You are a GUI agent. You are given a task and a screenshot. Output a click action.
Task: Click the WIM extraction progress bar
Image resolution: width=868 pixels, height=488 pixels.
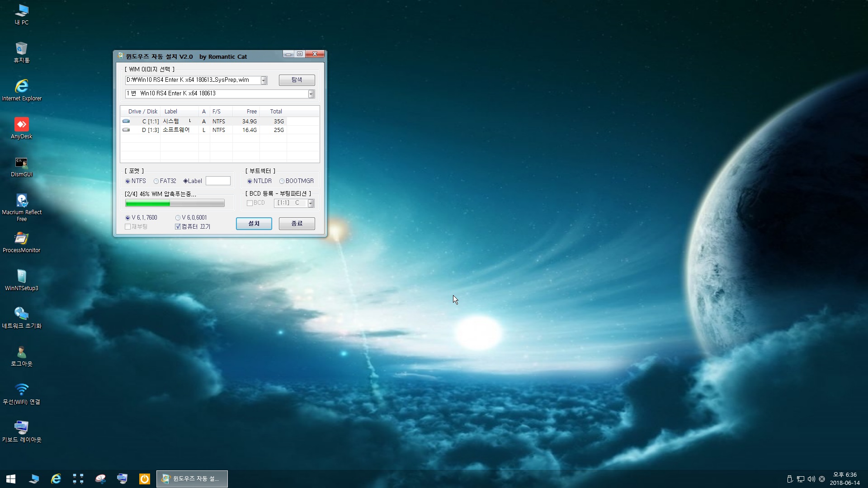pyautogui.click(x=175, y=204)
